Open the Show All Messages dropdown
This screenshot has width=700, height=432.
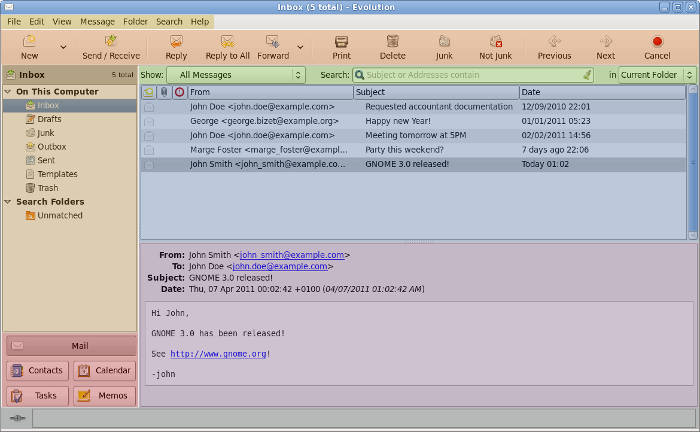236,75
